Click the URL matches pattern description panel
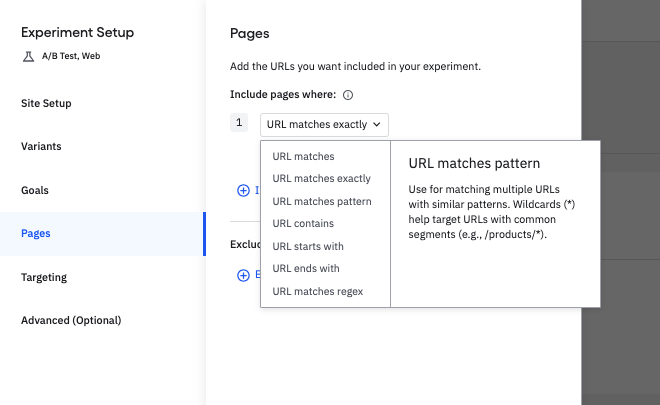Viewport: 660px width, 405px height. pos(495,223)
